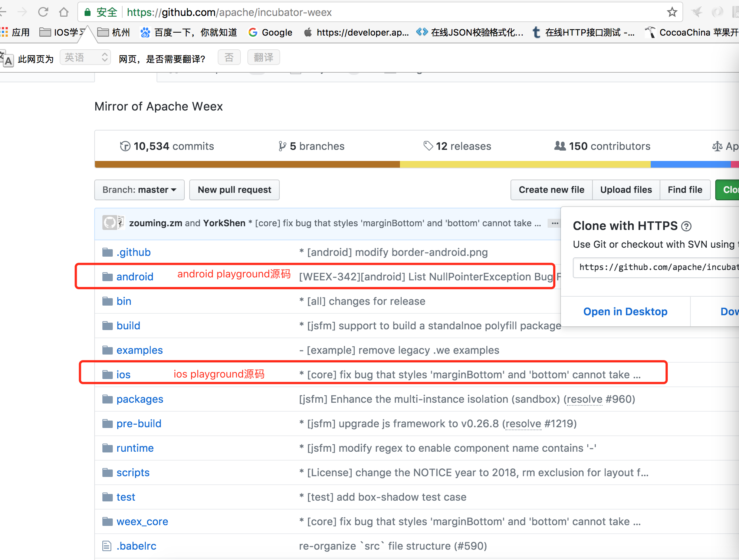Open the .github folder
The image size is (739, 560).
point(134,252)
